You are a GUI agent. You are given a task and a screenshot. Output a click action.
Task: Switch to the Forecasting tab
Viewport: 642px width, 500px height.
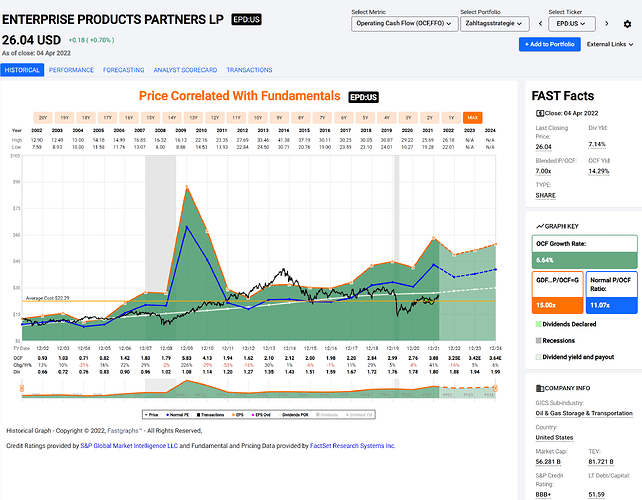coord(124,70)
